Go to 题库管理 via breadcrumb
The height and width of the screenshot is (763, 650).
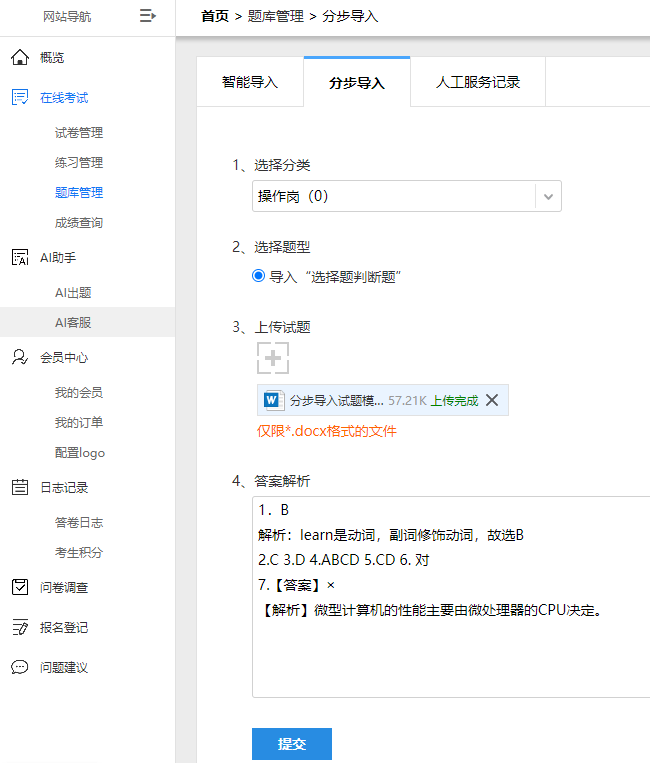pos(275,16)
